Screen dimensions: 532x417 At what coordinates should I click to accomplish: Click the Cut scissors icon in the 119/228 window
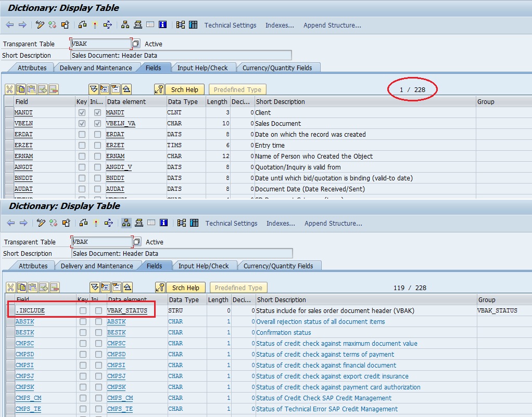(10, 288)
